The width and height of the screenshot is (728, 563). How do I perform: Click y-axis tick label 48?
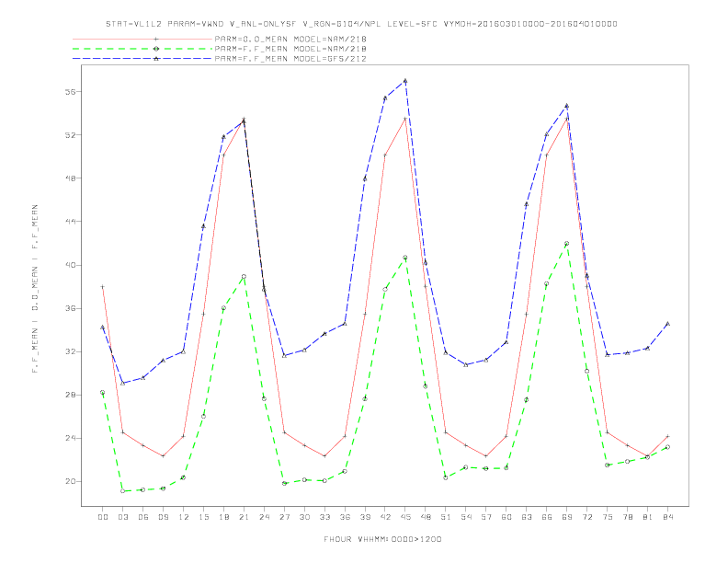70,178
